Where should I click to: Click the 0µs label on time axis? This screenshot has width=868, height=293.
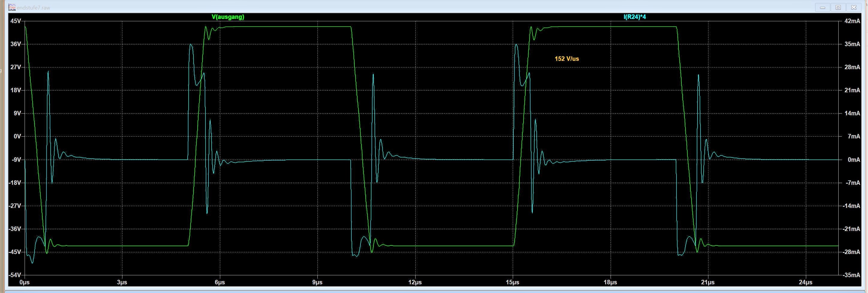[x=25, y=282]
